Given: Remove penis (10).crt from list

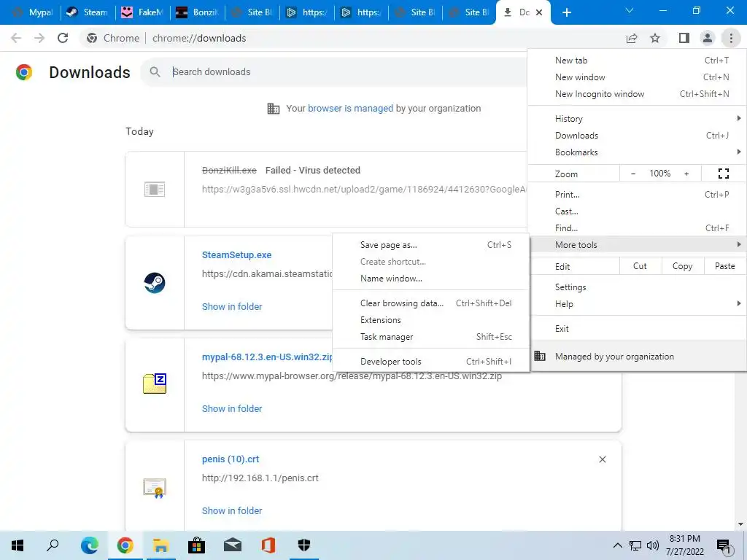Looking at the screenshot, I should [x=602, y=459].
